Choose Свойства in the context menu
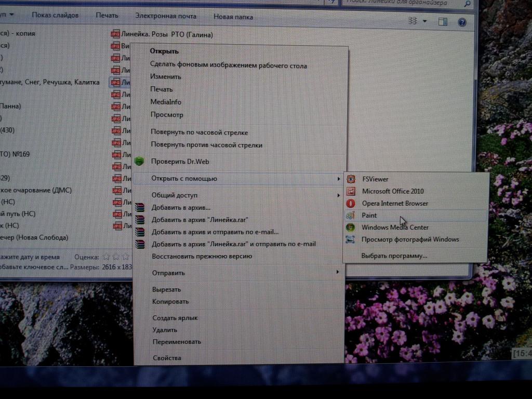This screenshot has width=532, height=399. pyautogui.click(x=167, y=358)
